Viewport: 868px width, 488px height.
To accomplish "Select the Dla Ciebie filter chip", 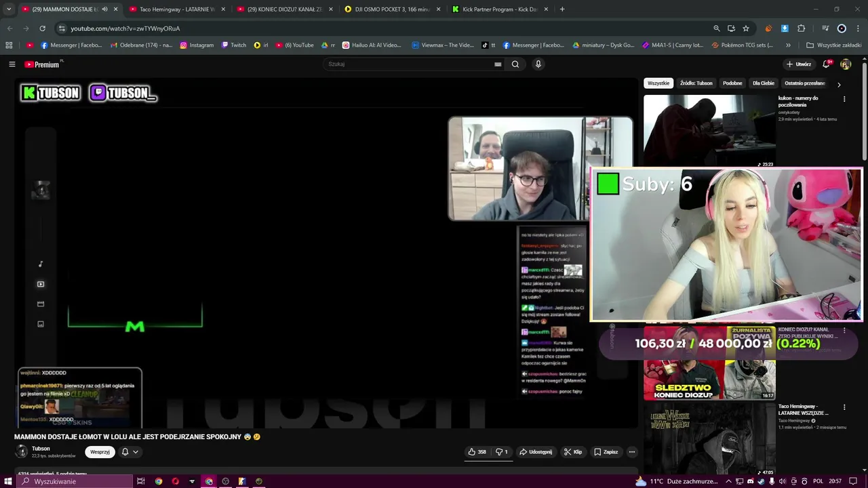I will click(x=764, y=83).
